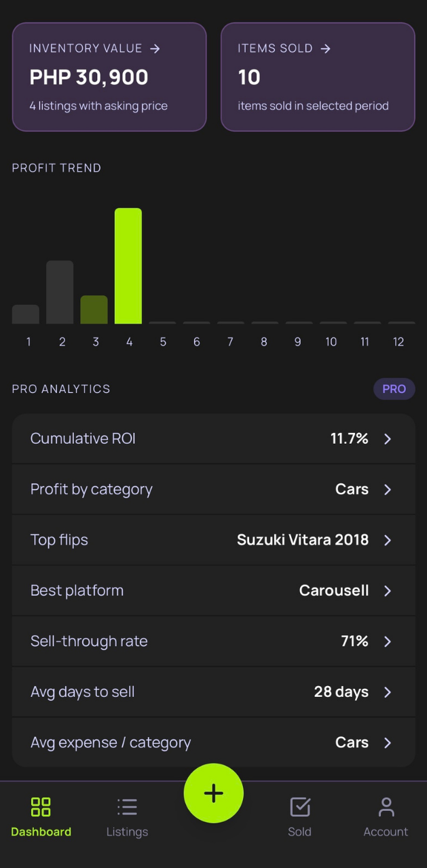
Task: Expand Avg days to sell details
Action: tap(214, 692)
